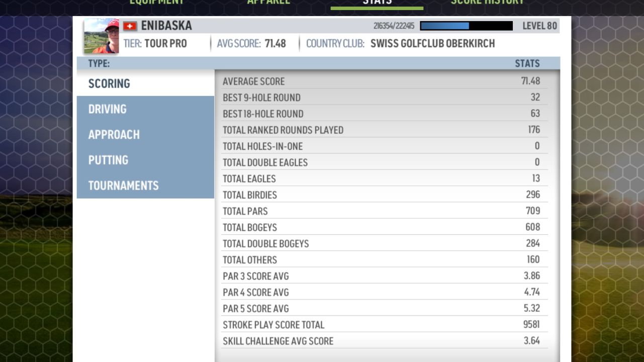
Task: Click the Swiss flag icon
Action: 130,26
